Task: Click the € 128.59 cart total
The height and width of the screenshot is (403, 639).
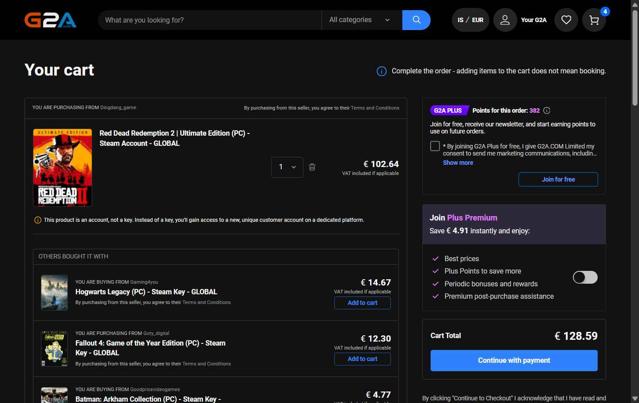Action: [x=576, y=336]
